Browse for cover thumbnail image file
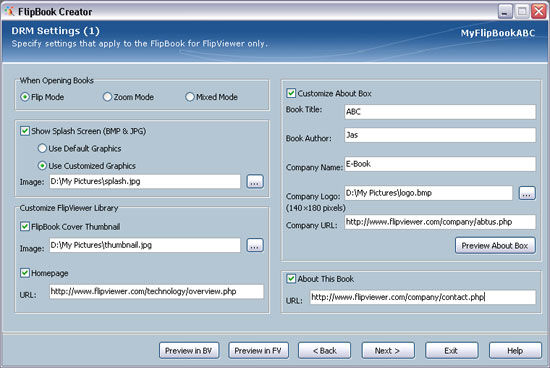 click(x=255, y=245)
